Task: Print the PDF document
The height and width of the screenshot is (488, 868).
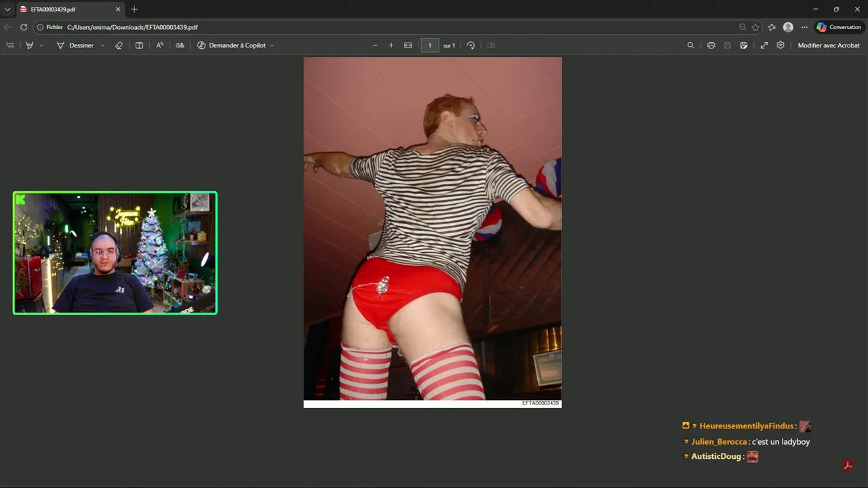Action: coord(711,45)
